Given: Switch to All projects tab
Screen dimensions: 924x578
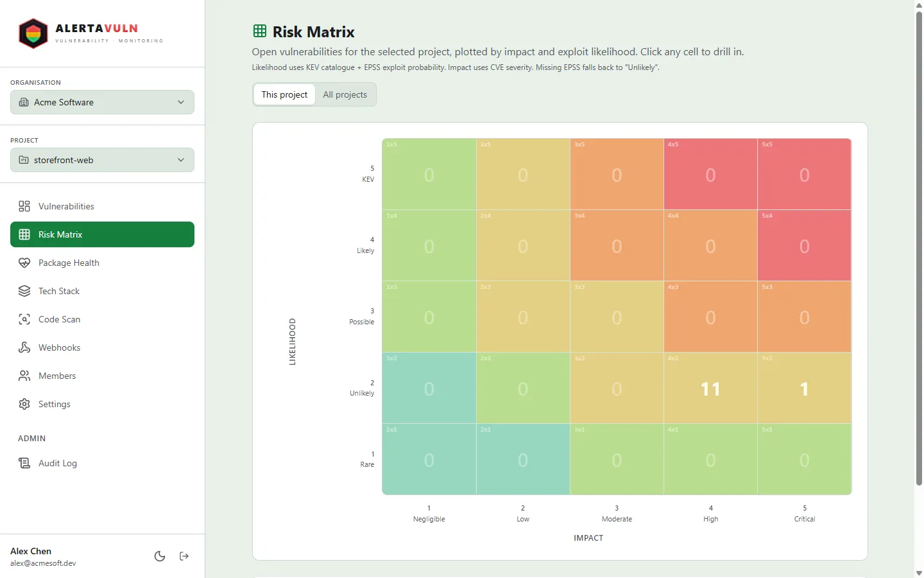Looking at the screenshot, I should coord(345,94).
